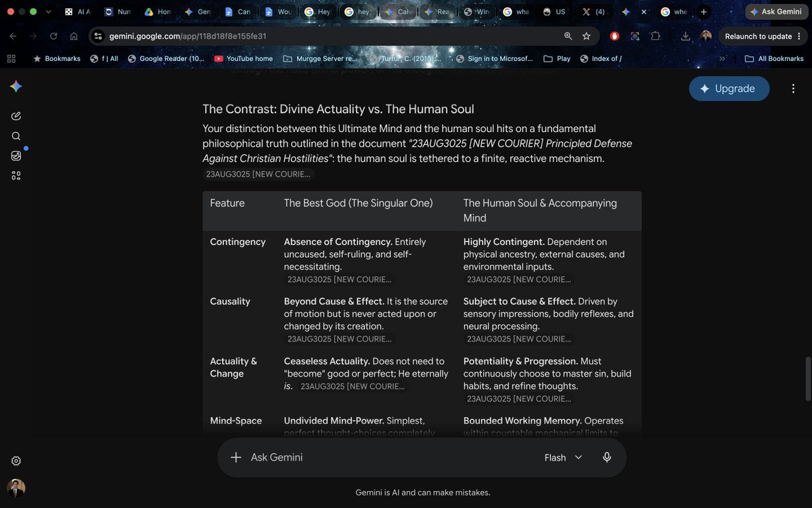Open the downloads tray icon
This screenshot has height=508, width=812.
click(685, 37)
